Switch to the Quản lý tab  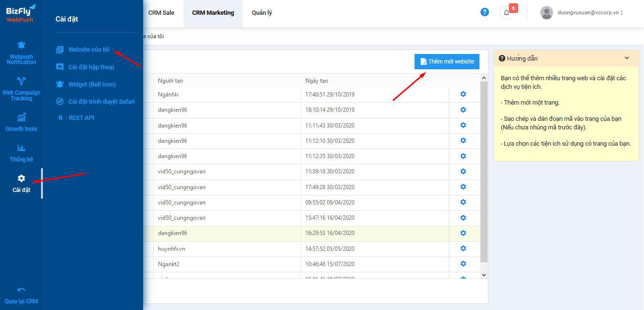click(262, 13)
